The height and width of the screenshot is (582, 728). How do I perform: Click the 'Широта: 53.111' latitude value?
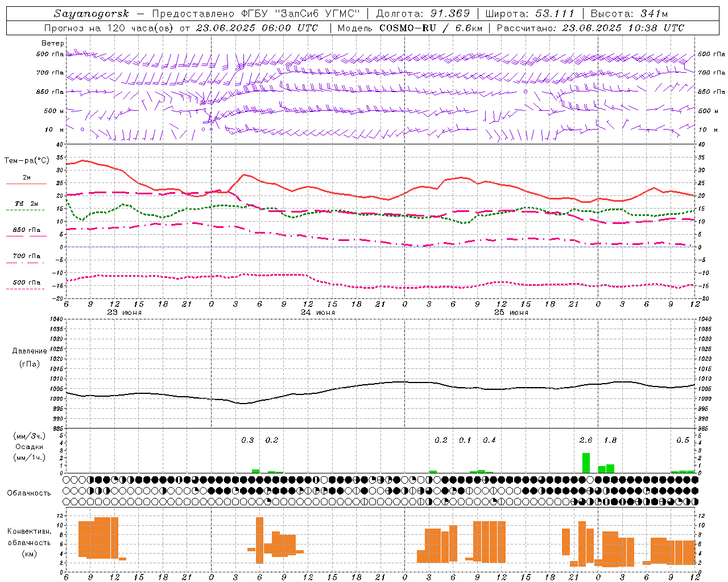point(530,14)
